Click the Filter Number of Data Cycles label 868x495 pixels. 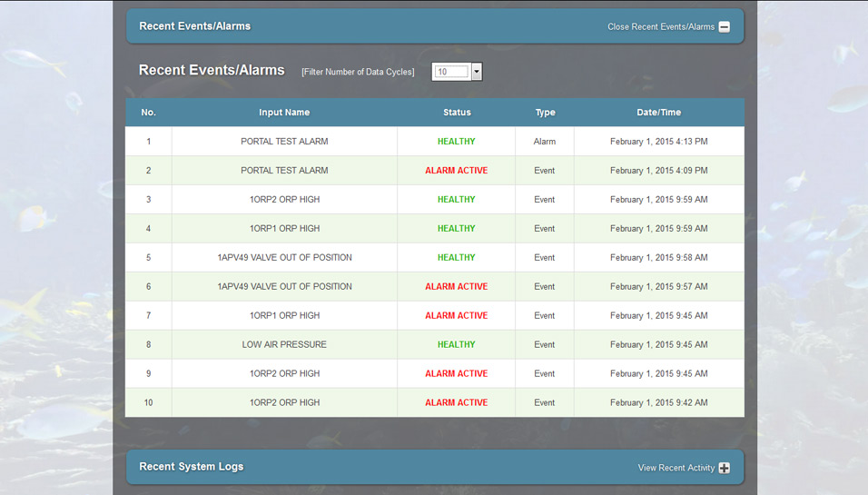358,72
